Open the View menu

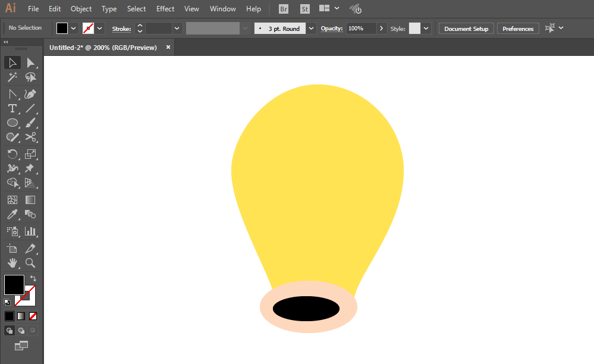coord(191,9)
